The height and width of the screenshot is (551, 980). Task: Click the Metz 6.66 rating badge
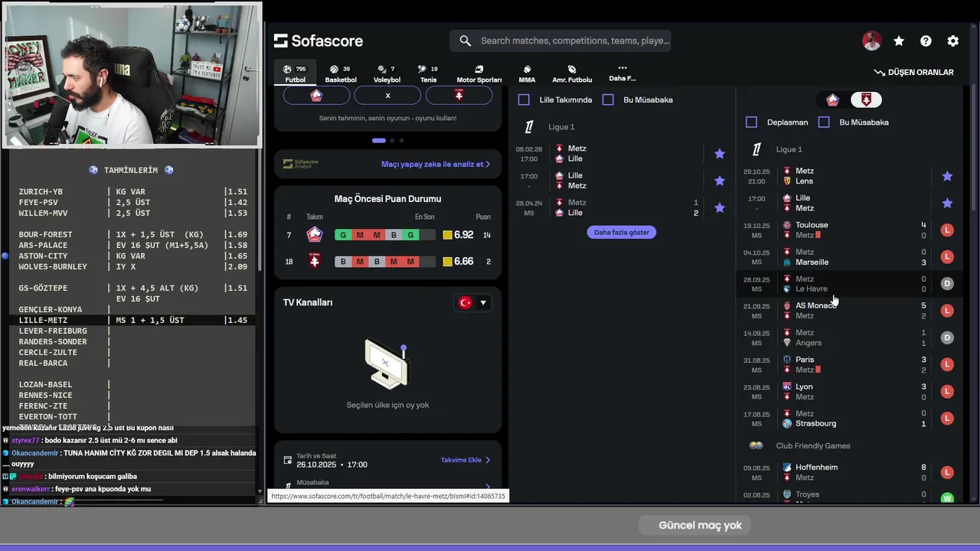click(458, 261)
